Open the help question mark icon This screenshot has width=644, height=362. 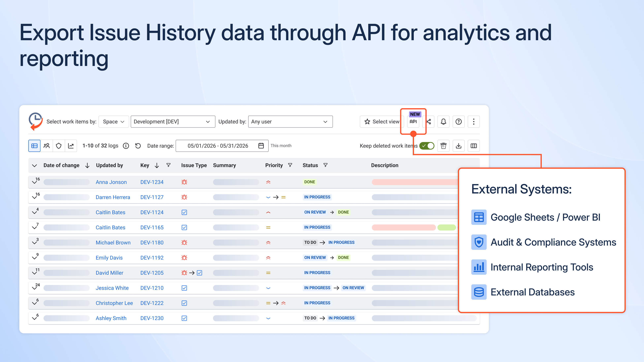pyautogui.click(x=458, y=121)
